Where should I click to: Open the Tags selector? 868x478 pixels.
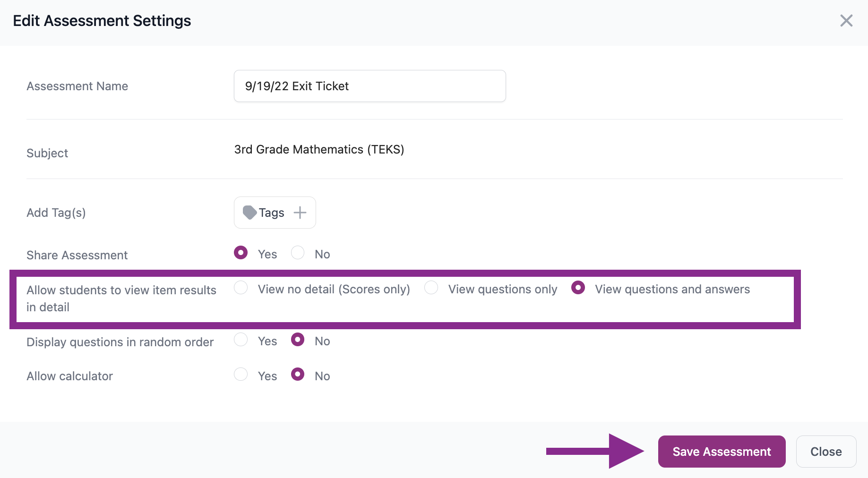pyautogui.click(x=275, y=213)
